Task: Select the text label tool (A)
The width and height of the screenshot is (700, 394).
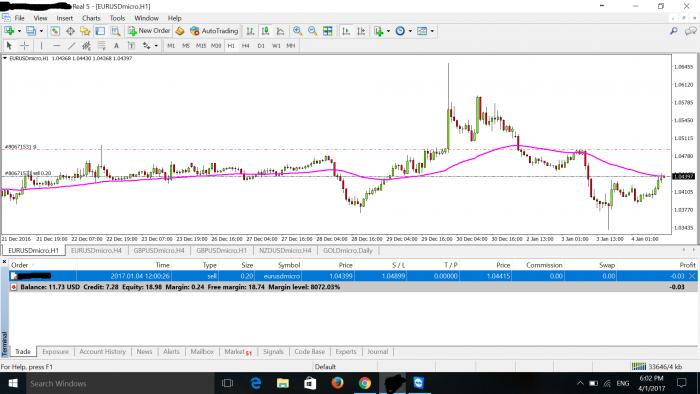Action: pos(116,46)
